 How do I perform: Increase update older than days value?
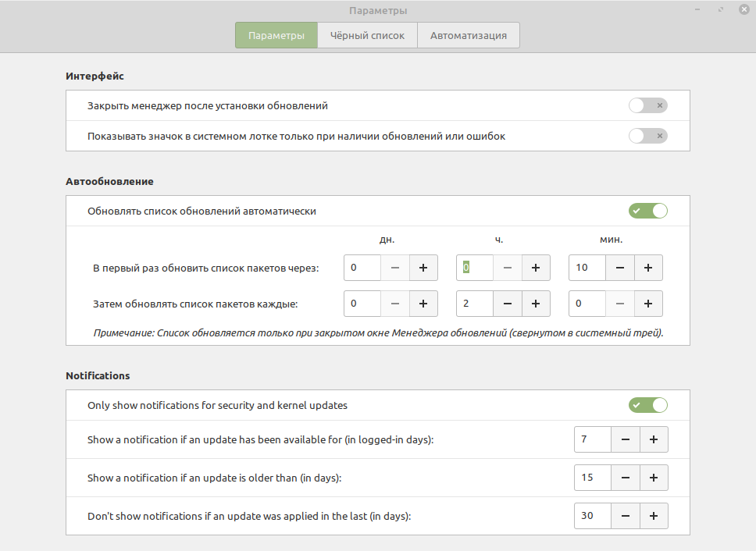[x=654, y=478]
